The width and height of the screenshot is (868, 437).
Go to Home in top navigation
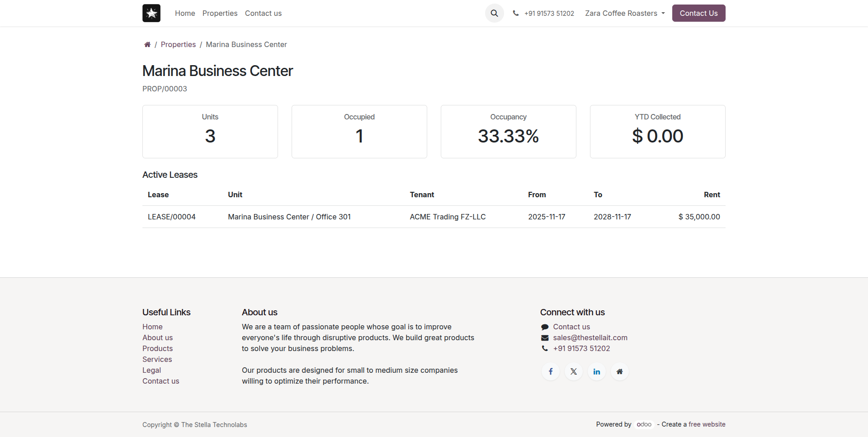(185, 13)
